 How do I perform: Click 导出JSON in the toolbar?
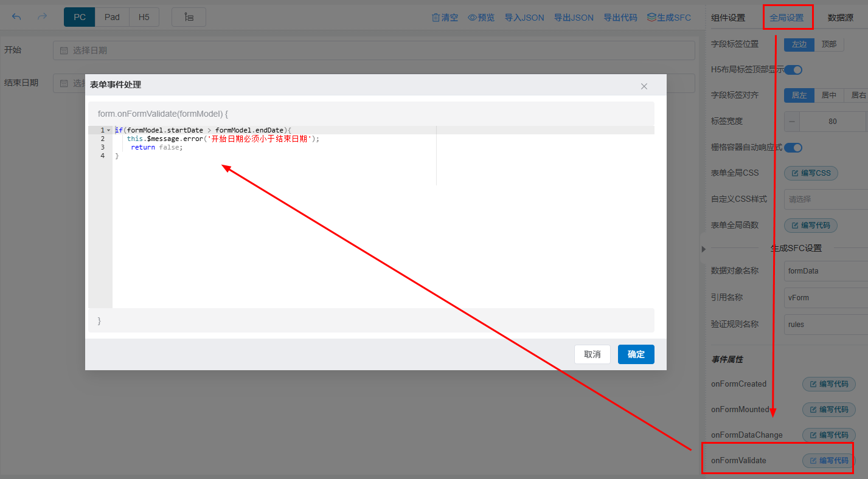tap(574, 18)
